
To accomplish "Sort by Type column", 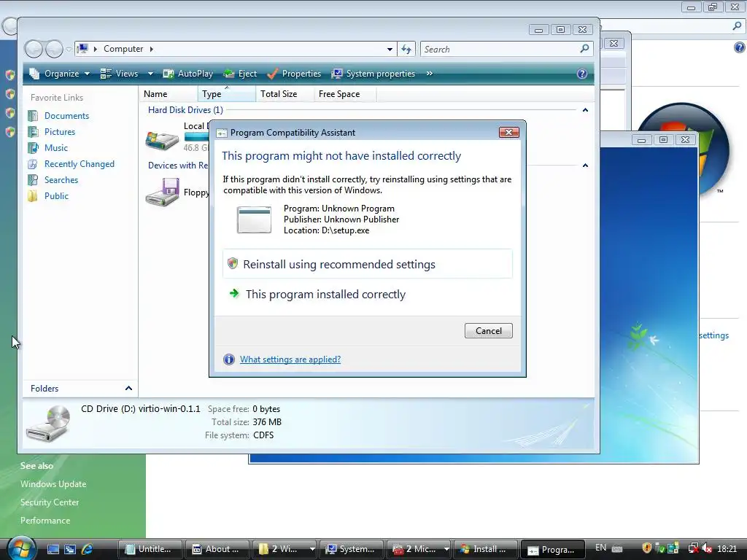I will (226, 94).
